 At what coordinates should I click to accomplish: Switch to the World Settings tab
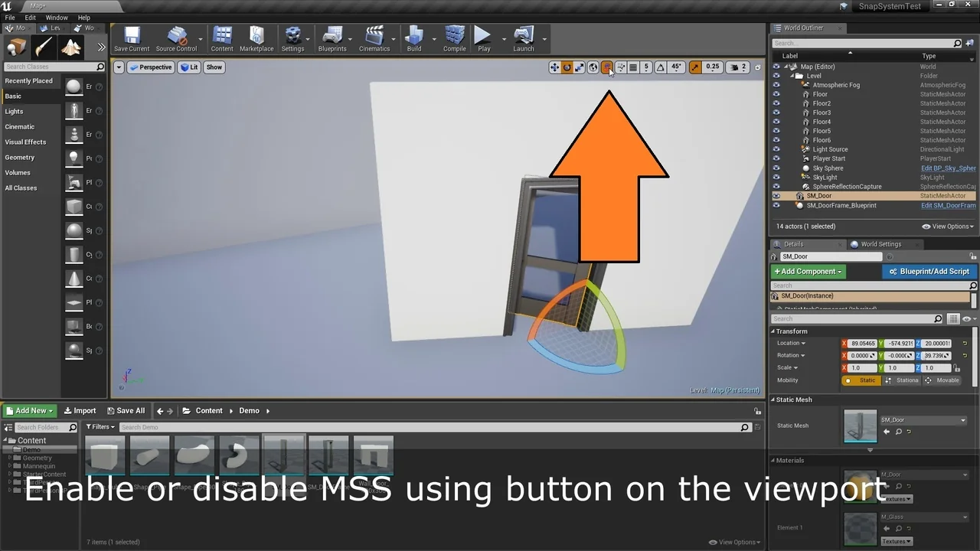(880, 244)
